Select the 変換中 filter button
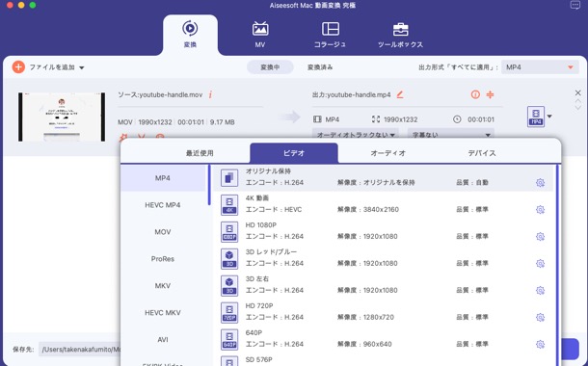Viewport: 588px width, 366px height. (x=270, y=67)
